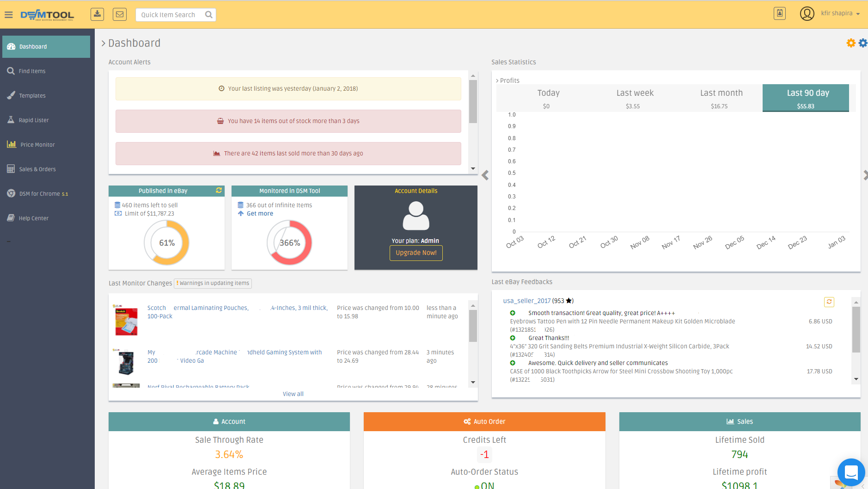Collapse the Sales Statistics panel with left arrow
868x489 pixels.
485,175
